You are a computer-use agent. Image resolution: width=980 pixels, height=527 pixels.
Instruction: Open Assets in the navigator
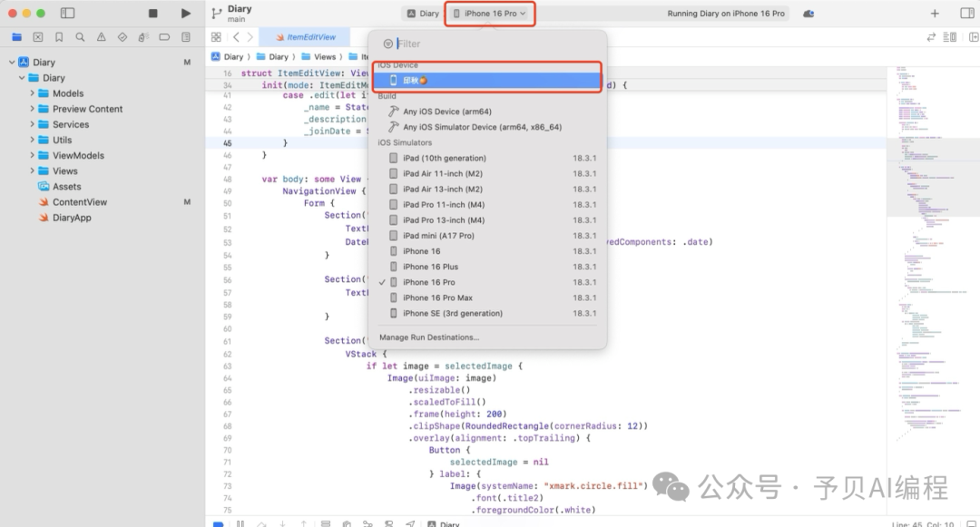coord(67,187)
